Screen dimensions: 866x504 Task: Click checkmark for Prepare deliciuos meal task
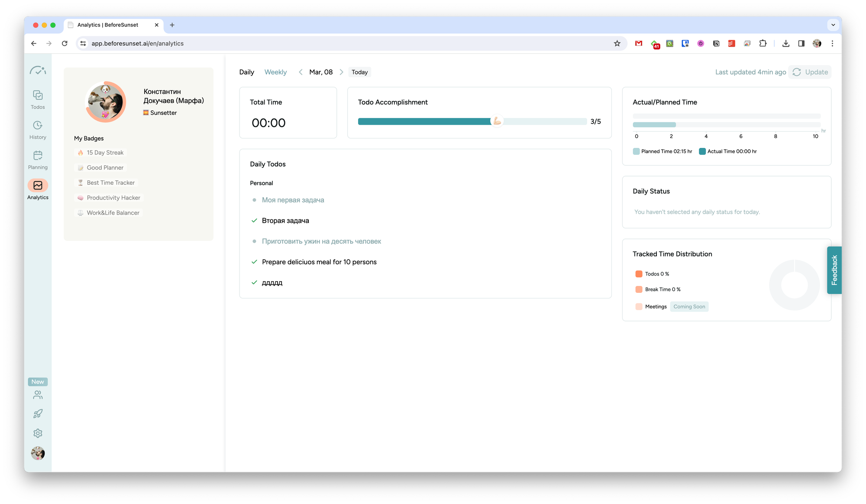[254, 262]
